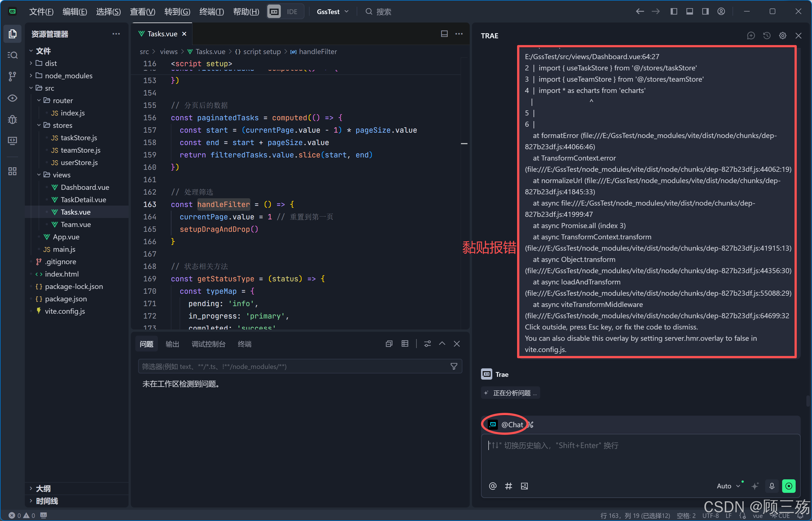
Task: Click the # context icon in chat
Action: coord(508,486)
